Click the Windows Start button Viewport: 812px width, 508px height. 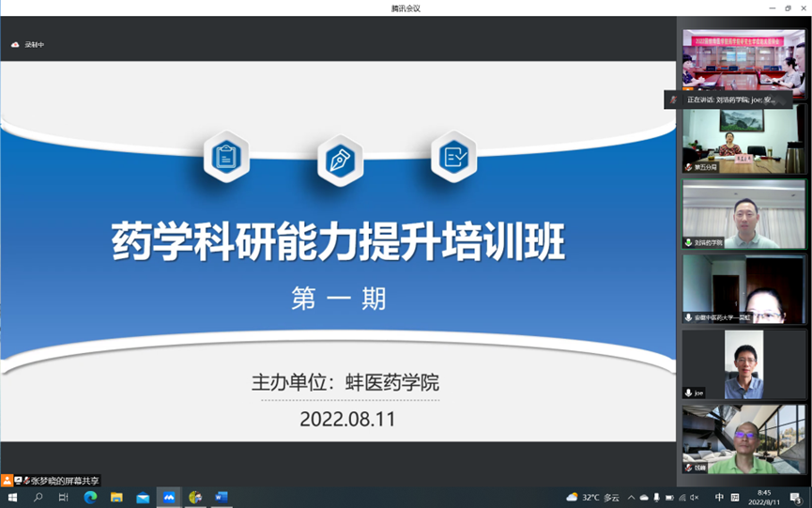coord(12,497)
